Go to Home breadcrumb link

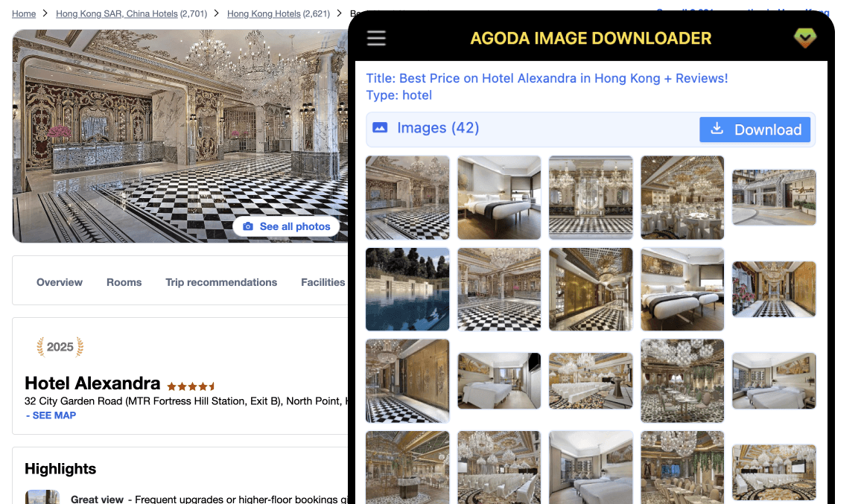pyautogui.click(x=24, y=13)
